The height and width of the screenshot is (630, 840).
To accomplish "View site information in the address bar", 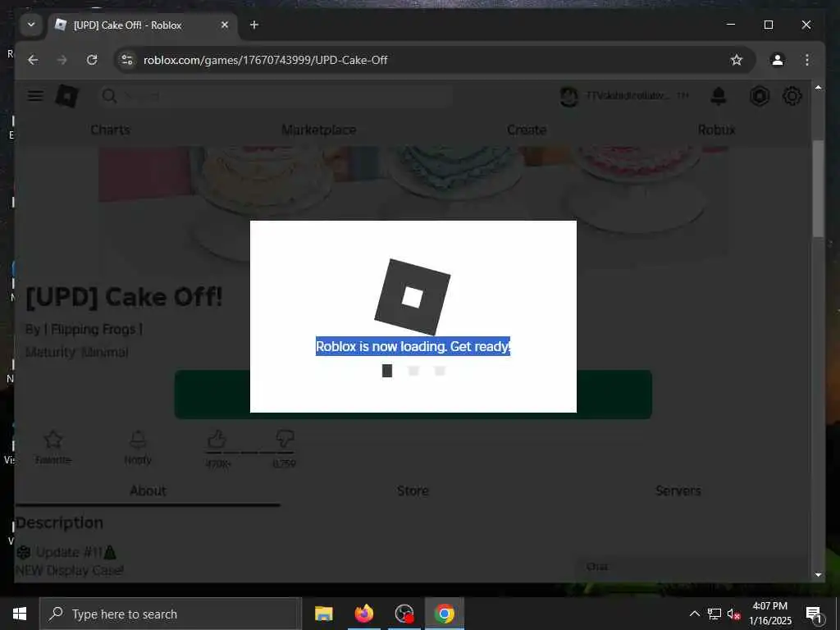I will click(x=127, y=60).
